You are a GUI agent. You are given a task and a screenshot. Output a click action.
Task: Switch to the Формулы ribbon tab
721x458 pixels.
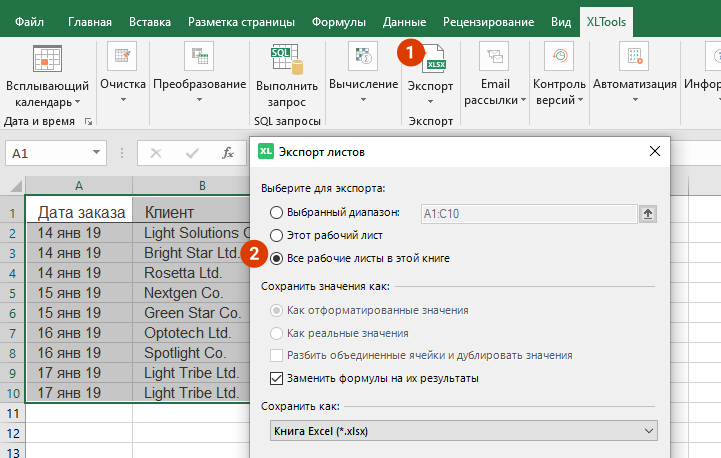point(337,21)
